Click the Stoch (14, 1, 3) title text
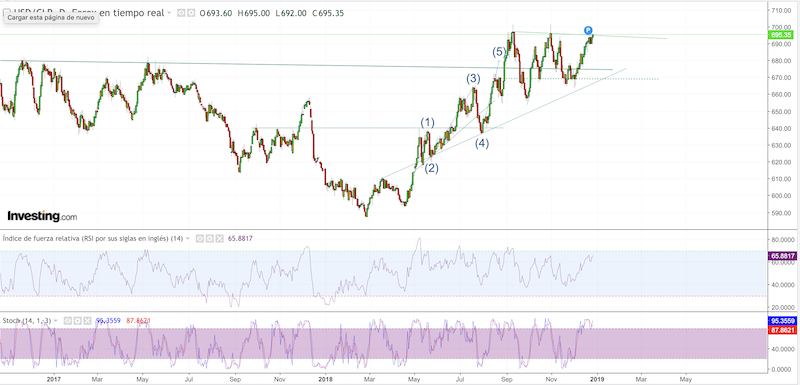The height and width of the screenshot is (385, 800). click(x=28, y=321)
